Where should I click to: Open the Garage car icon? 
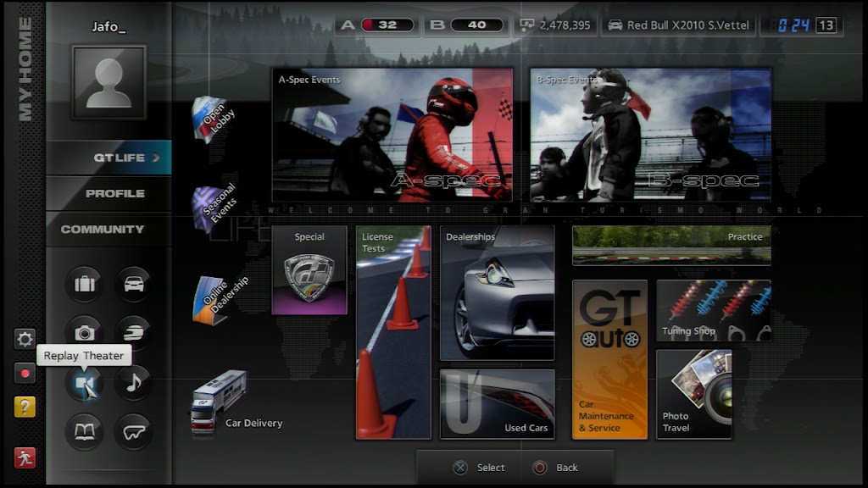coord(133,285)
